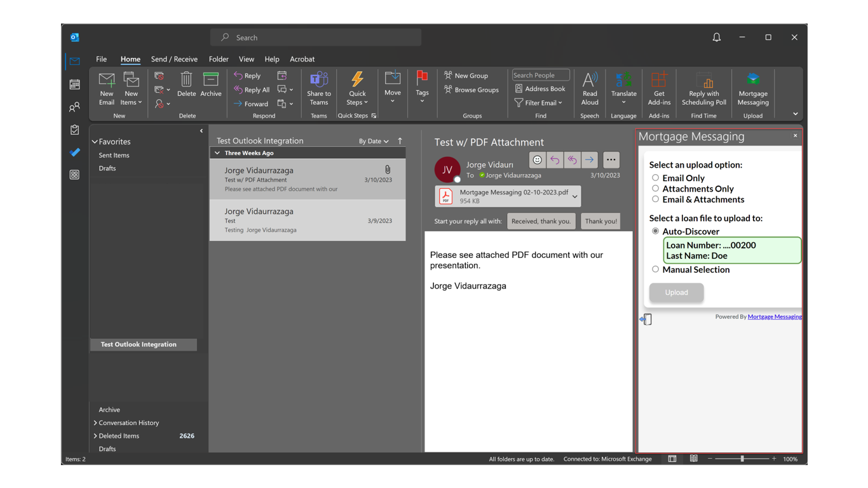This screenshot has width=868, height=488.
Task: Expand the ribbon options chevron
Action: click(796, 114)
